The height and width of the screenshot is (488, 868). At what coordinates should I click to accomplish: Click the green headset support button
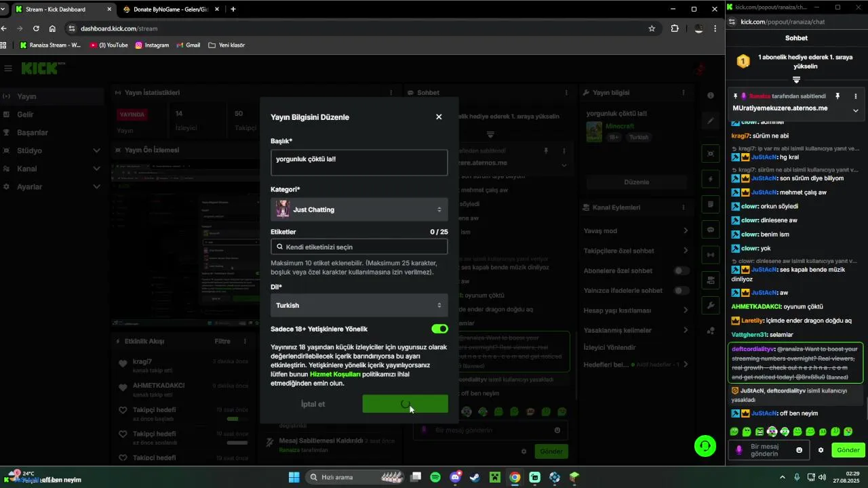click(706, 445)
